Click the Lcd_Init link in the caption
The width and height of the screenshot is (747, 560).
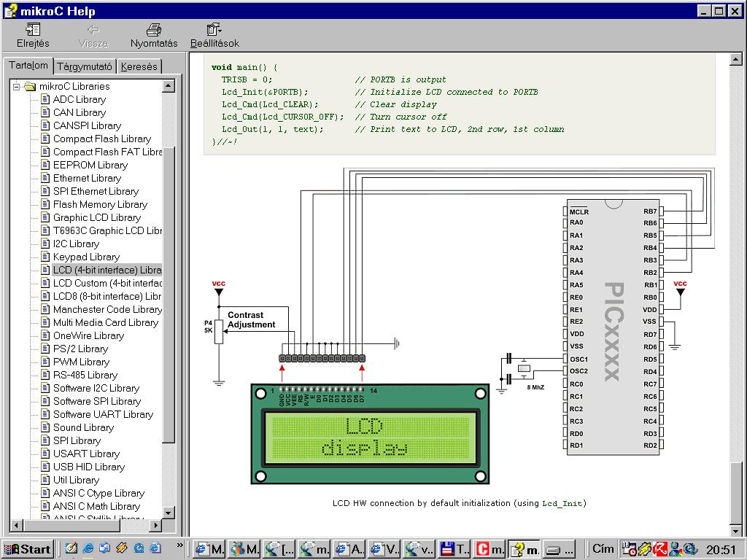click(562, 503)
